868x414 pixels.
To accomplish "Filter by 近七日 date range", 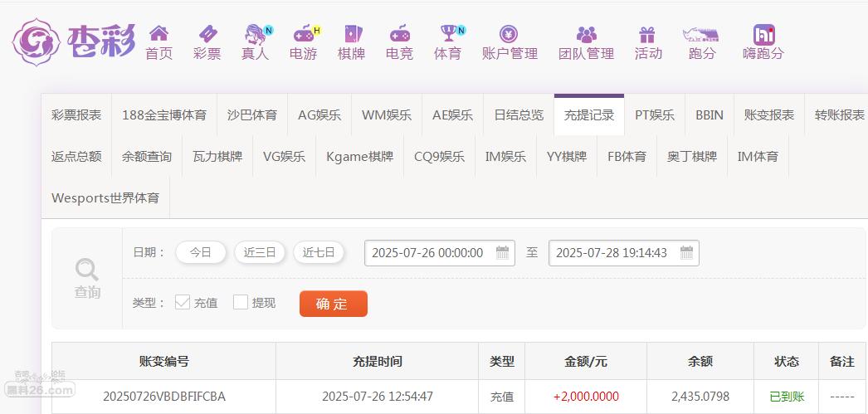I will pyautogui.click(x=319, y=253).
